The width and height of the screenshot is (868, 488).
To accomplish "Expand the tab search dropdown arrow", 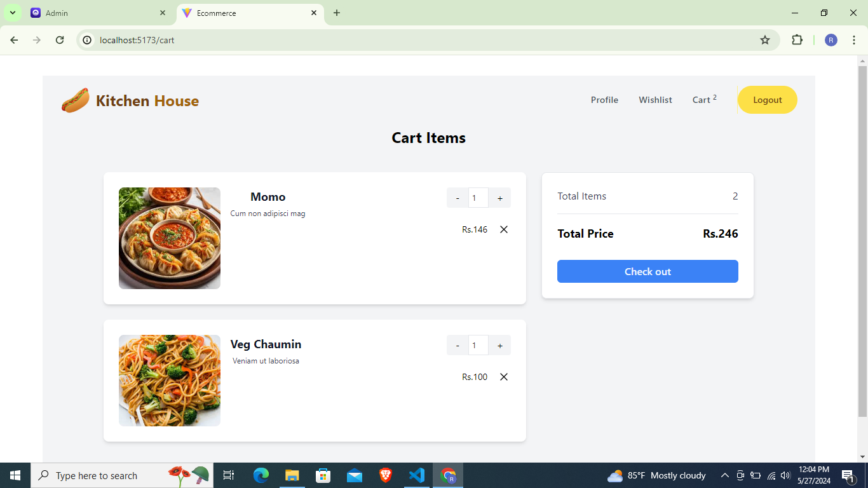I will [12, 13].
